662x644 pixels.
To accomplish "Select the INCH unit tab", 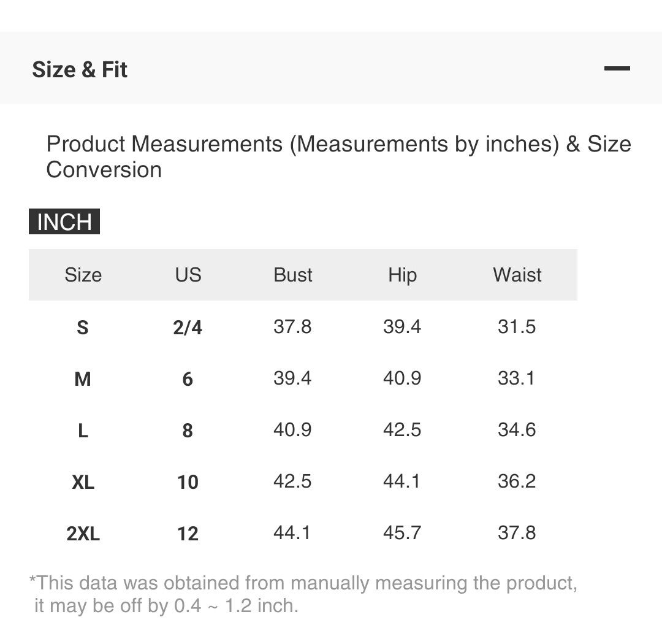I will tap(64, 222).
